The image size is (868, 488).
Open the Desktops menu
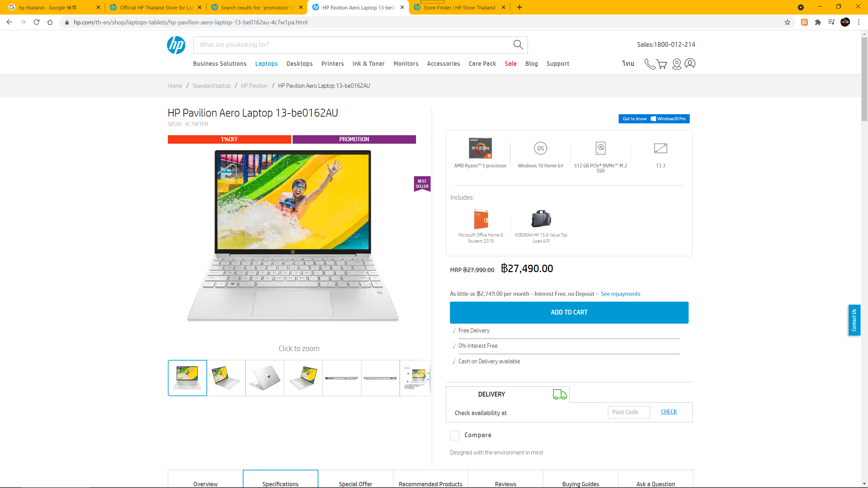[x=299, y=64]
